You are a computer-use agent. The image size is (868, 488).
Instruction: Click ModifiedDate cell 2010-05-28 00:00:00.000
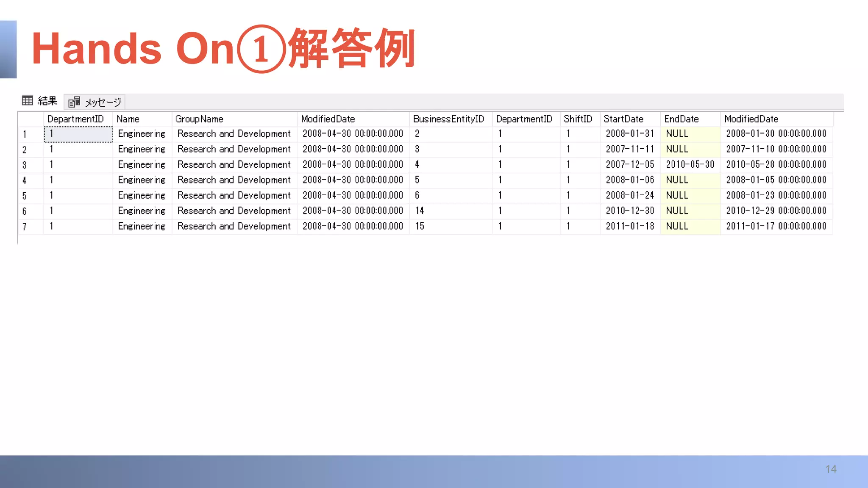click(x=776, y=164)
